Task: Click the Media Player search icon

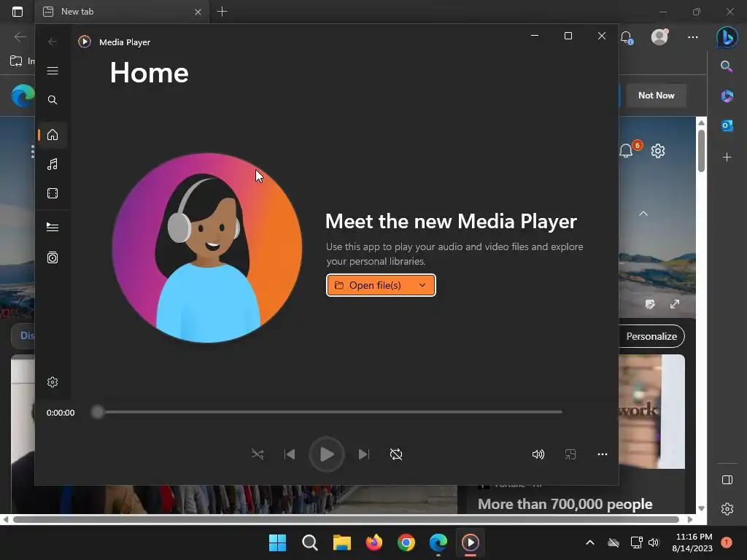Action: (53, 99)
